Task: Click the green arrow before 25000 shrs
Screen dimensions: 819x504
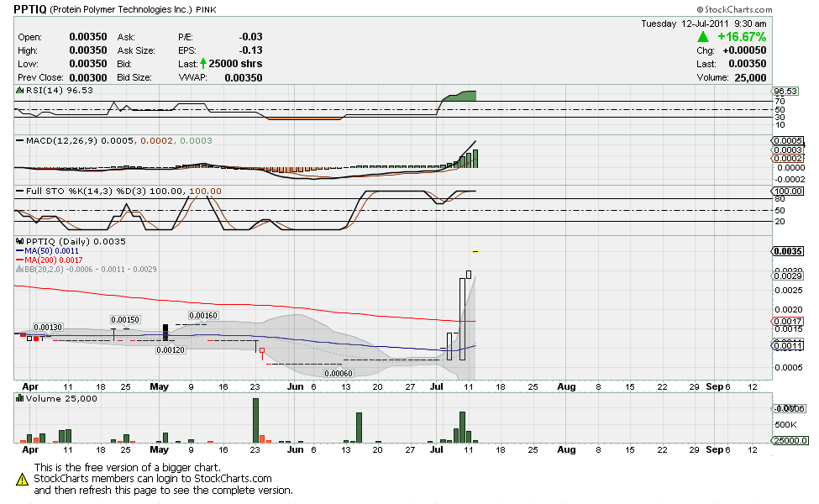Action: coord(203,64)
